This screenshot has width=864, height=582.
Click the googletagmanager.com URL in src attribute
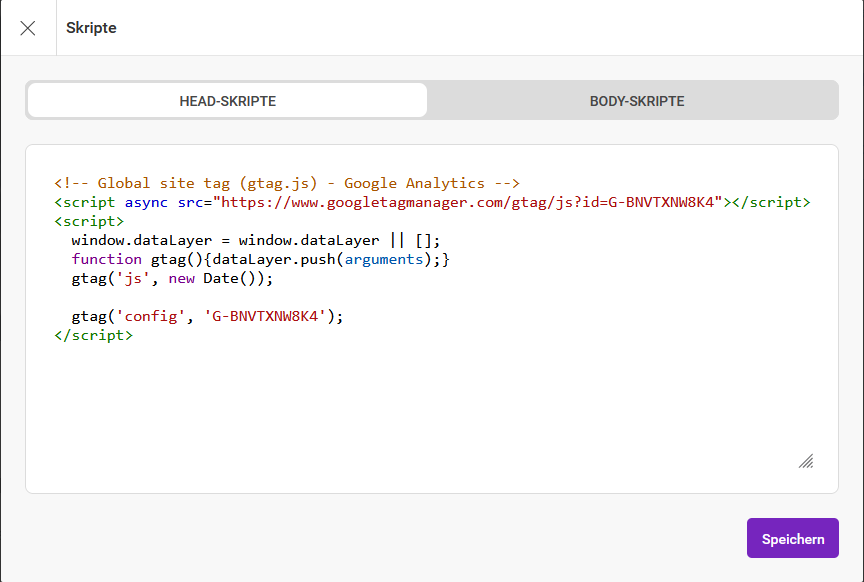468,202
